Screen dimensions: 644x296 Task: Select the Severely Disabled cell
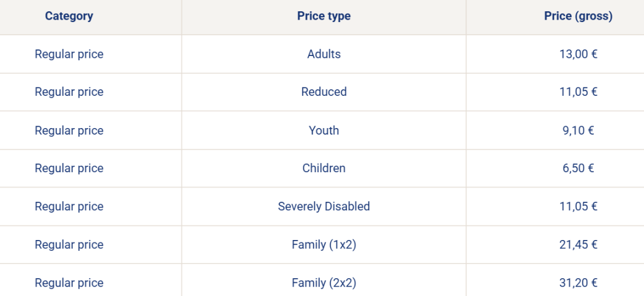pos(324,206)
